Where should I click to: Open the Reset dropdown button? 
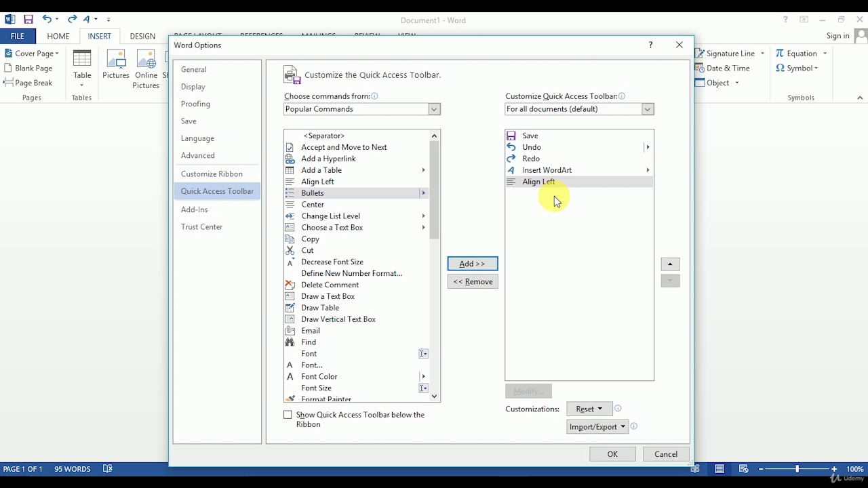(x=589, y=409)
